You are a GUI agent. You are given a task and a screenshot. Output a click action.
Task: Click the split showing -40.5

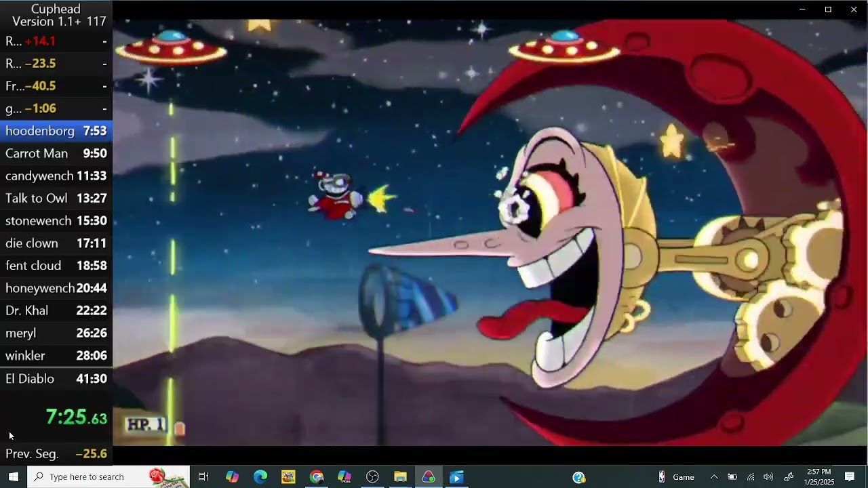[x=56, y=86]
